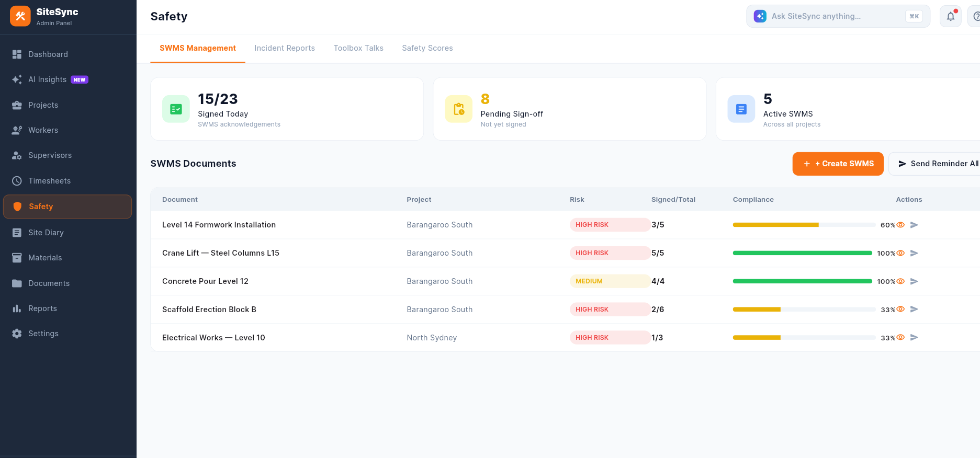Click the NEW badge beside AI Insights
Screen dimensions: 980x458
pyautogui.click(x=80, y=79)
